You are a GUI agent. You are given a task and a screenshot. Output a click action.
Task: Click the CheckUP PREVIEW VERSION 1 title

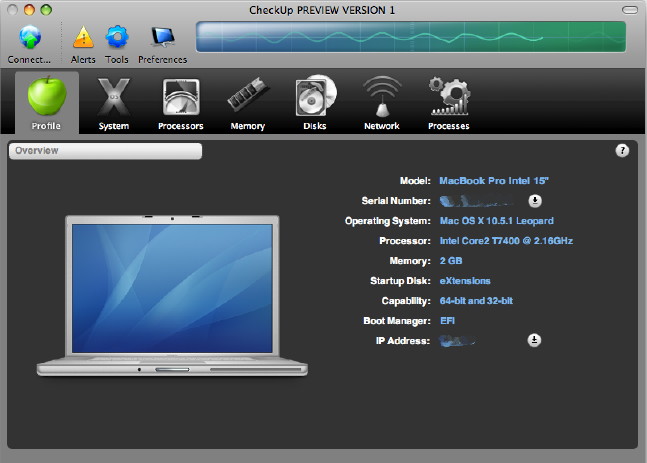pos(322,10)
